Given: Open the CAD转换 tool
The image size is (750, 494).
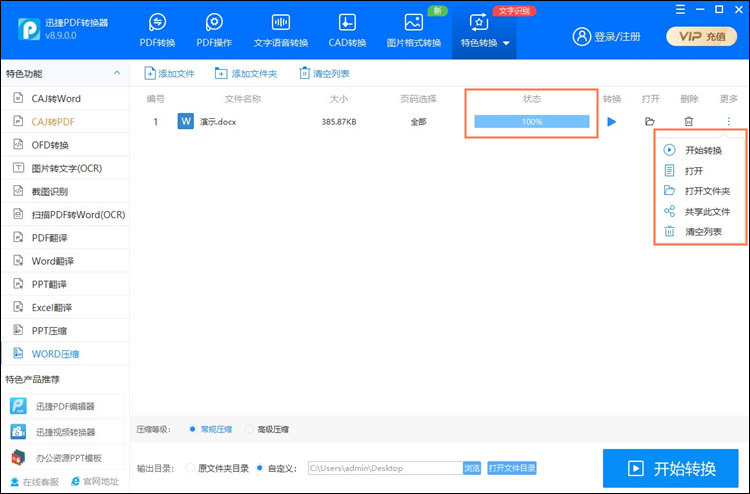Looking at the screenshot, I should tap(347, 30).
